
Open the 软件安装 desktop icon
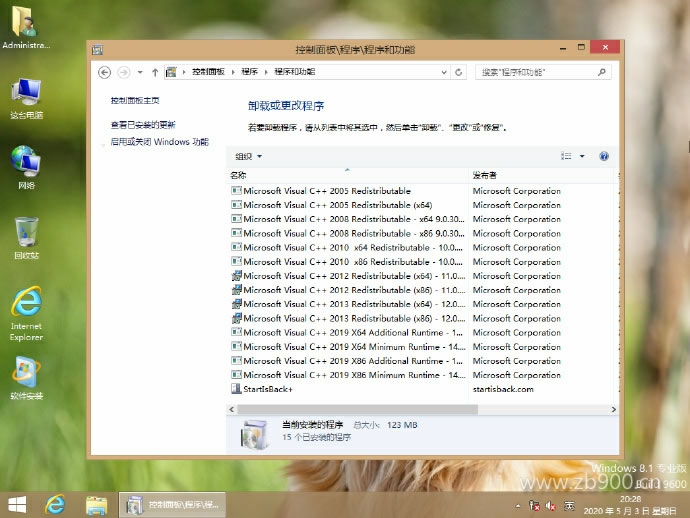click(x=26, y=378)
